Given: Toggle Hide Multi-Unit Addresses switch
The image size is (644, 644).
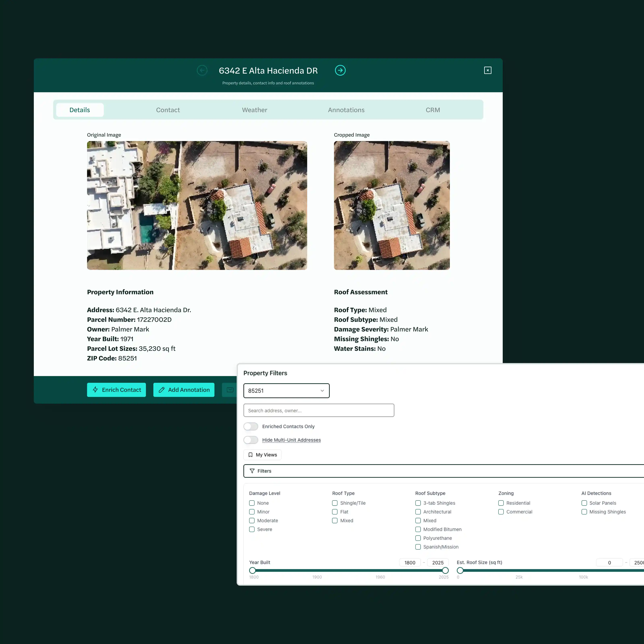Looking at the screenshot, I should pyautogui.click(x=251, y=440).
